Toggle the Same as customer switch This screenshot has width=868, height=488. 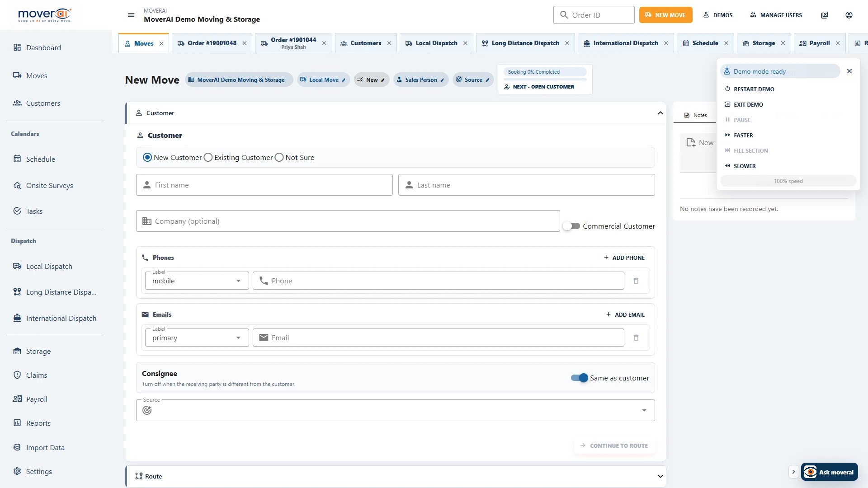pos(580,378)
